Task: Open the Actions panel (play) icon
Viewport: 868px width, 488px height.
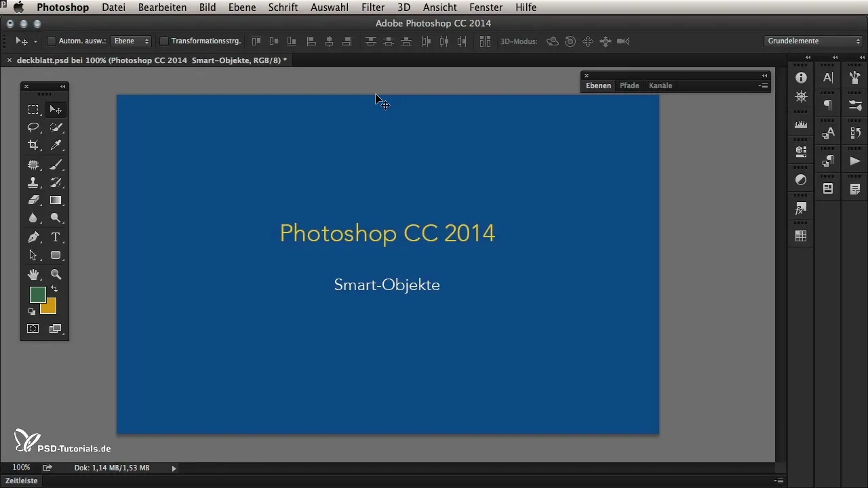Action: (x=854, y=161)
